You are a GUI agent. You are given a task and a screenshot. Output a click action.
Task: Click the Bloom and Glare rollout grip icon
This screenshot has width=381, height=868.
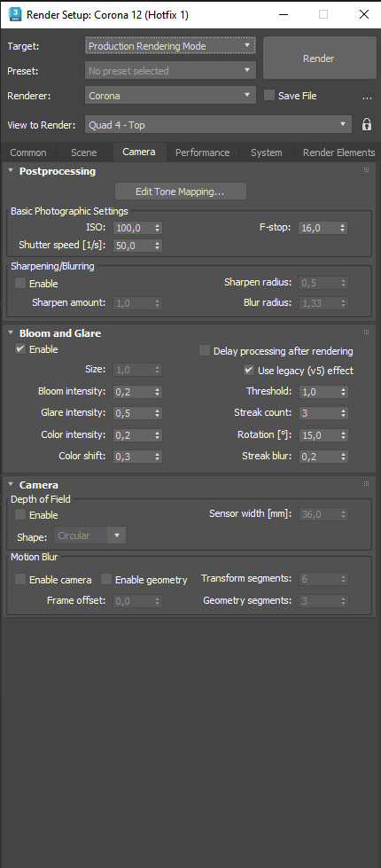click(x=366, y=332)
